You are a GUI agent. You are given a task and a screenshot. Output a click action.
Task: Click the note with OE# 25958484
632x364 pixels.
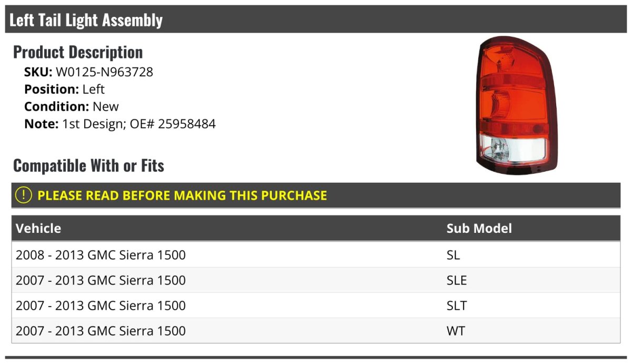click(120, 124)
